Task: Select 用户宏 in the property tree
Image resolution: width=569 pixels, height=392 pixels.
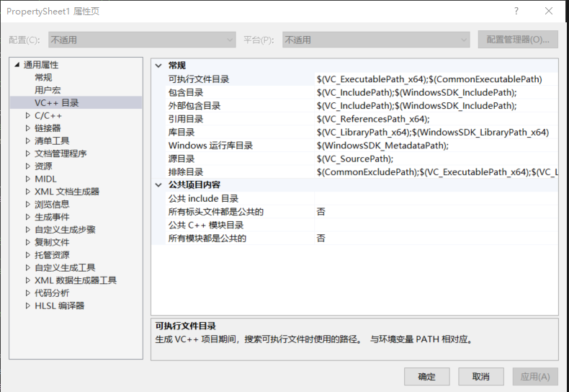Action: click(x=48, y=90)
